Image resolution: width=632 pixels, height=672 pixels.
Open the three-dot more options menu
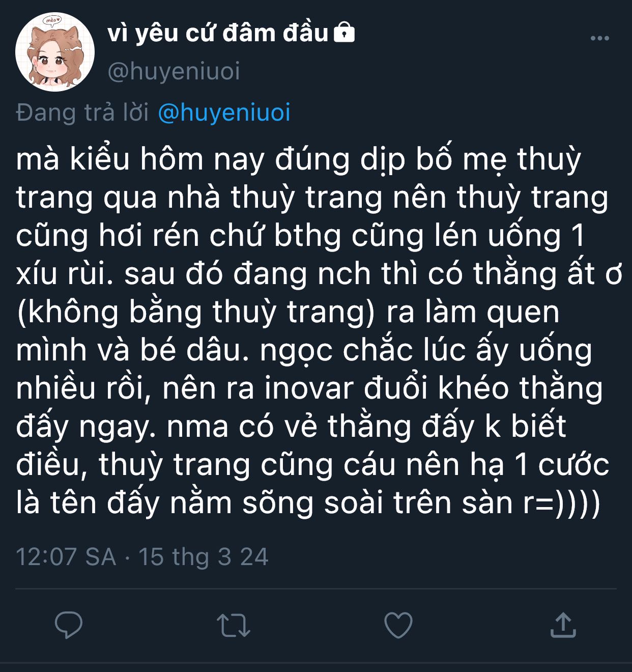599,38
